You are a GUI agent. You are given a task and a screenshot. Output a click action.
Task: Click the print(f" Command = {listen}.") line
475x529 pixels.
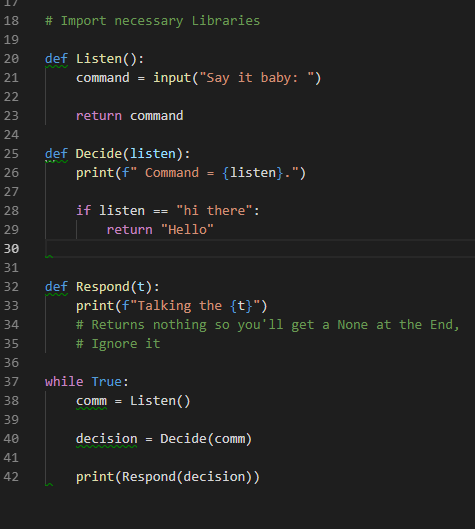coord(191,173)
